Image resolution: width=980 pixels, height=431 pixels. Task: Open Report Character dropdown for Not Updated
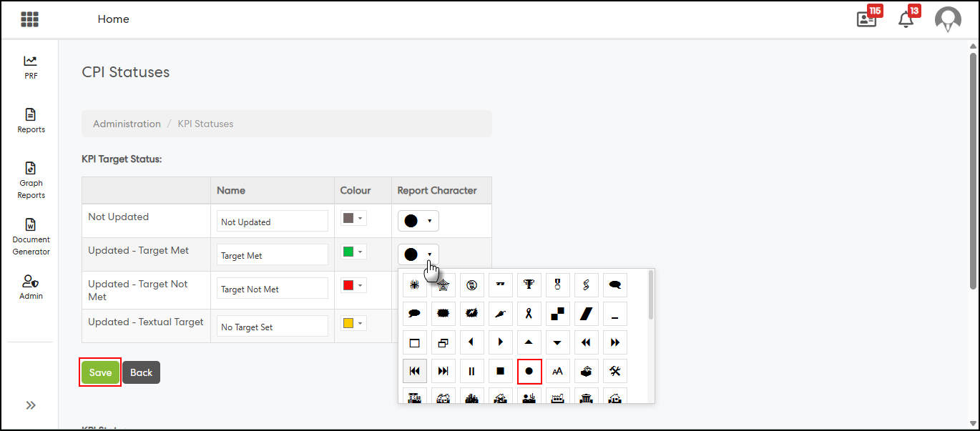coord(418,221)
